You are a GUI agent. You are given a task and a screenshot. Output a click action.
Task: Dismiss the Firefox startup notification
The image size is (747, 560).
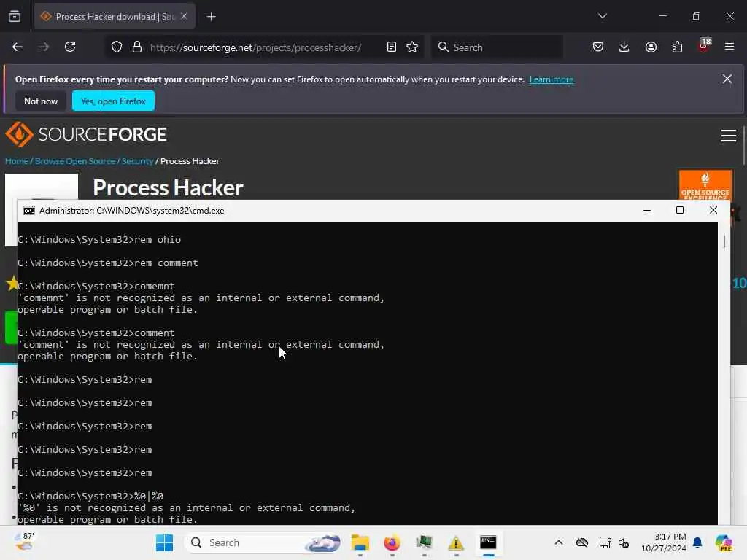727,79
